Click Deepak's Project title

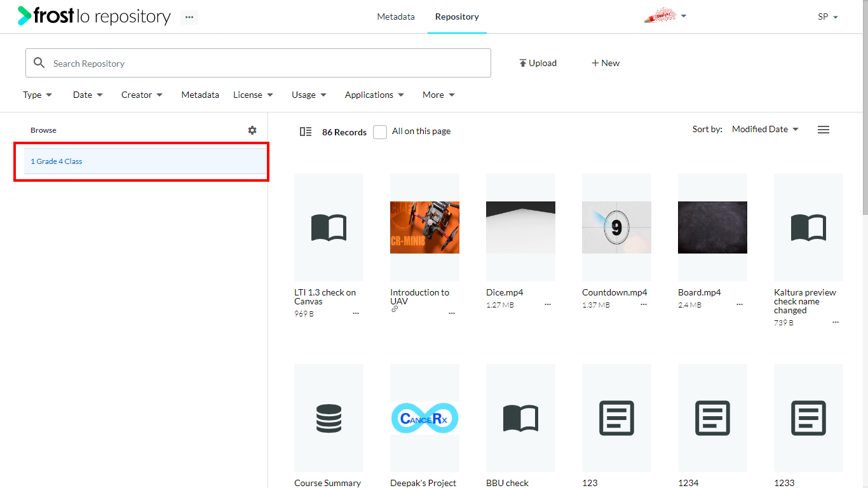click(x=423, y=483)
